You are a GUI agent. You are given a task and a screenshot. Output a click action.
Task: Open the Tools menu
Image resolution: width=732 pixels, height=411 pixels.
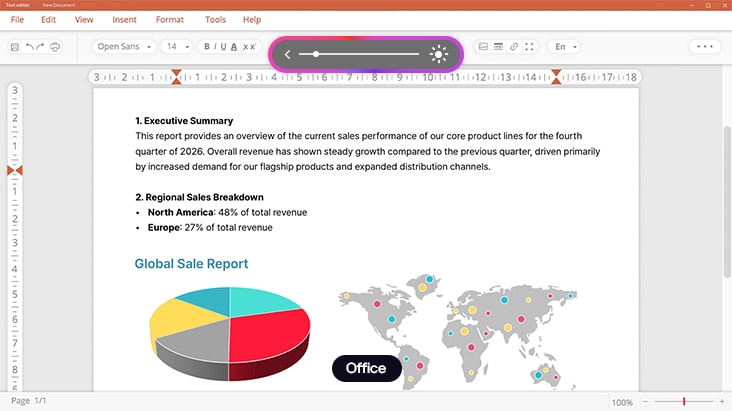pyautogui.click(x=215, y=19)
